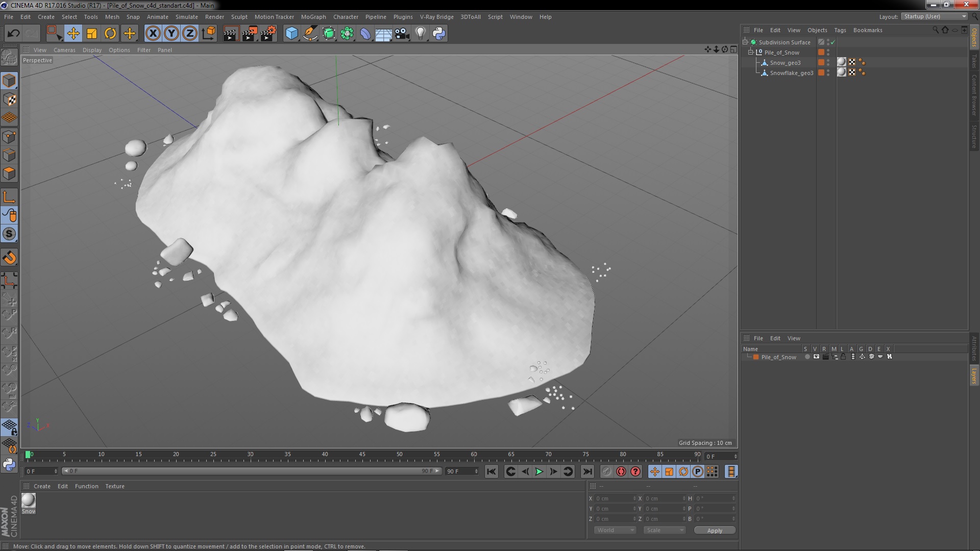Open the Deformer objects icon
Viewport: 980px width, 551px height.
point(365,34)
